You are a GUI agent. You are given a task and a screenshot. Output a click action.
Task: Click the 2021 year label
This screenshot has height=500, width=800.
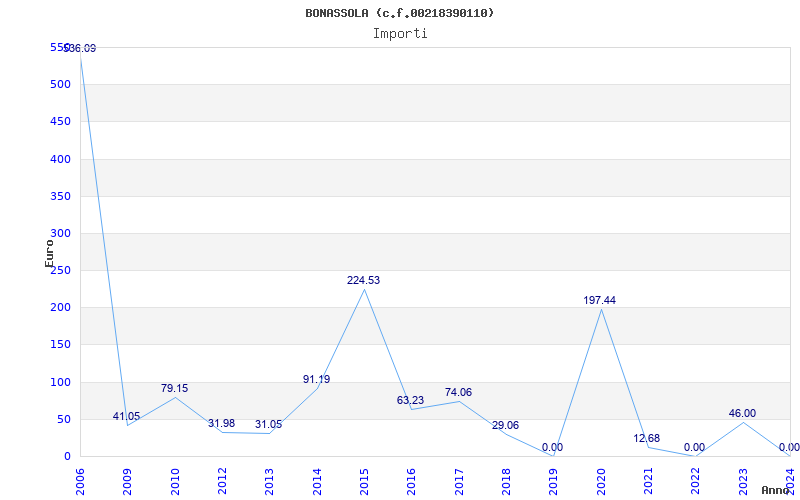pos(648,481)
